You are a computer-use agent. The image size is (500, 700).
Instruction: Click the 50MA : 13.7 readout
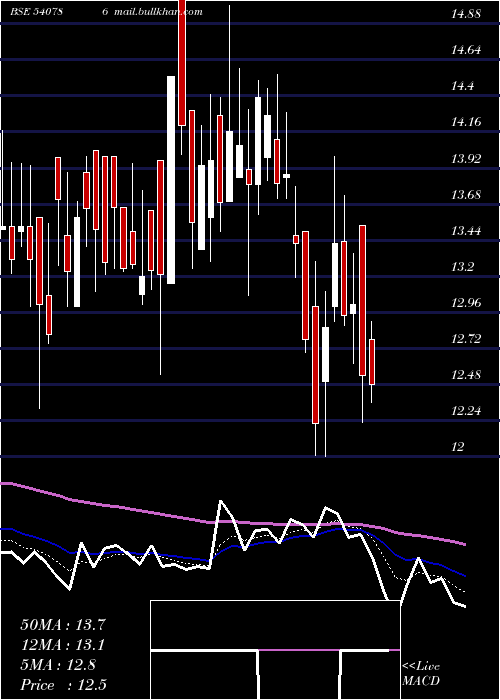coord(63,625)
